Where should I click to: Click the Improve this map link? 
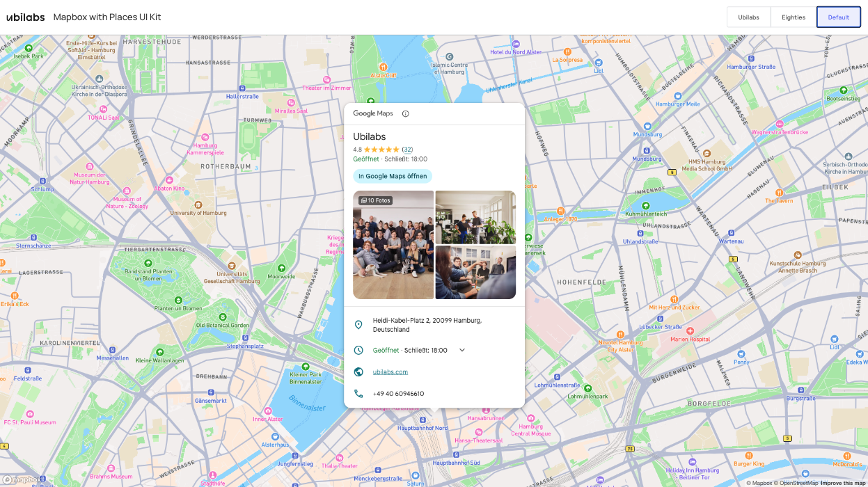843,483
